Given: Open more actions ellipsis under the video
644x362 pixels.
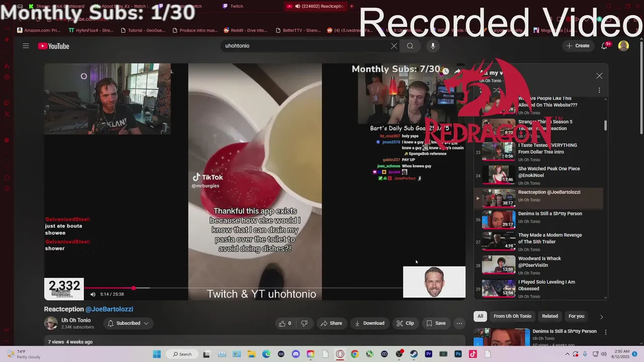Looking at the screenshot, I should (x=459, y=323).
